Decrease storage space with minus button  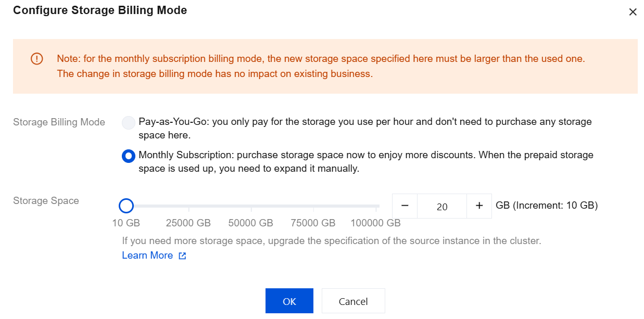(405, 206)
